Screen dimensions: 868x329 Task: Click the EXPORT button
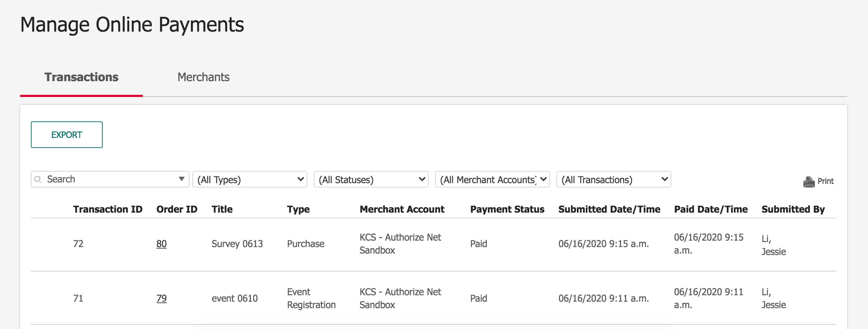(x=66, y=135)
